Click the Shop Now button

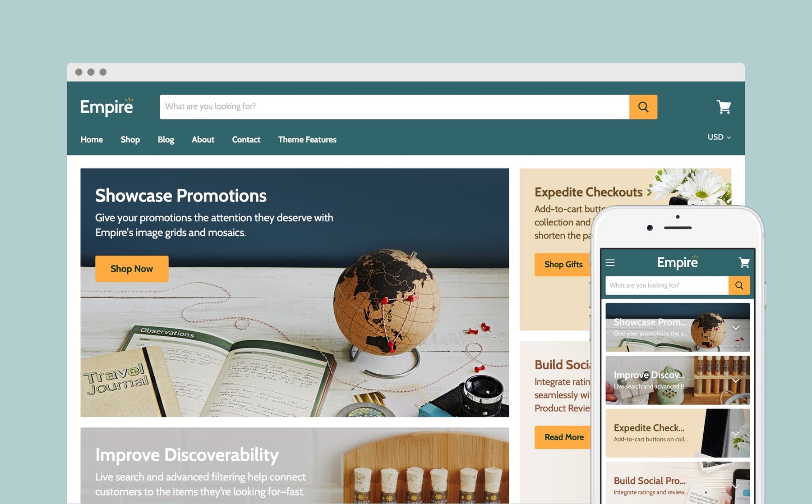pyautogui.click(x=132, y=269)
